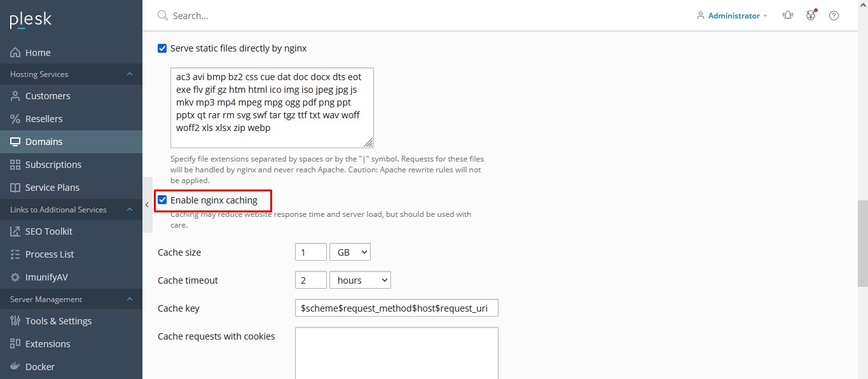Screen dimensions: 868x379
Task: Go to the Home page link
Action: [38, 52]
